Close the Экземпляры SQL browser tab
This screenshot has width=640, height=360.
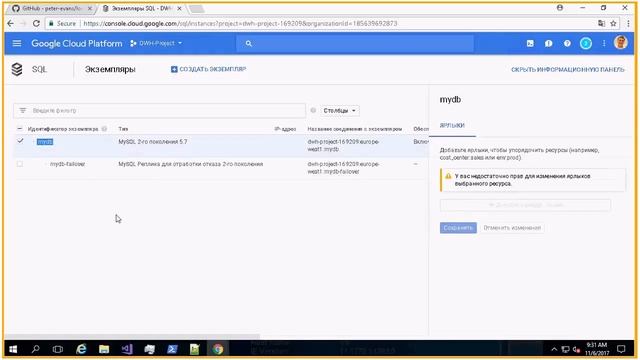(179, 8)
